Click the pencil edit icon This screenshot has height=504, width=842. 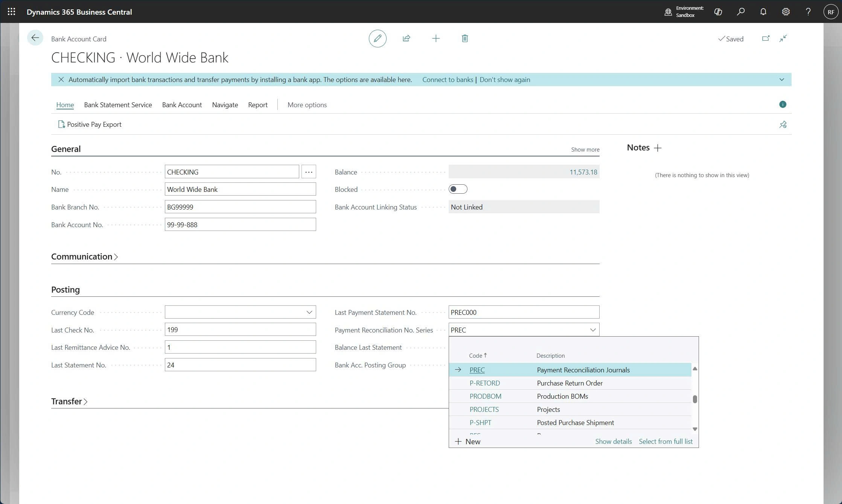click(x=378, y=38)
